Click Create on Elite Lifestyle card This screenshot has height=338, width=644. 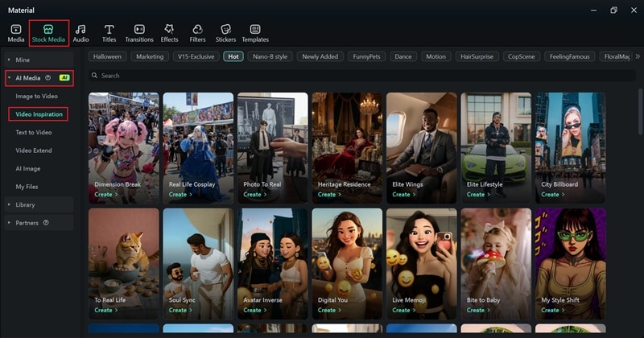(x=478, y=195)
